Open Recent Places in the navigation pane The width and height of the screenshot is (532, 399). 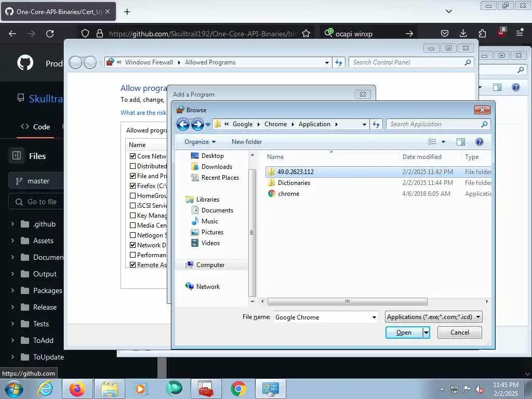pos(215,178)
